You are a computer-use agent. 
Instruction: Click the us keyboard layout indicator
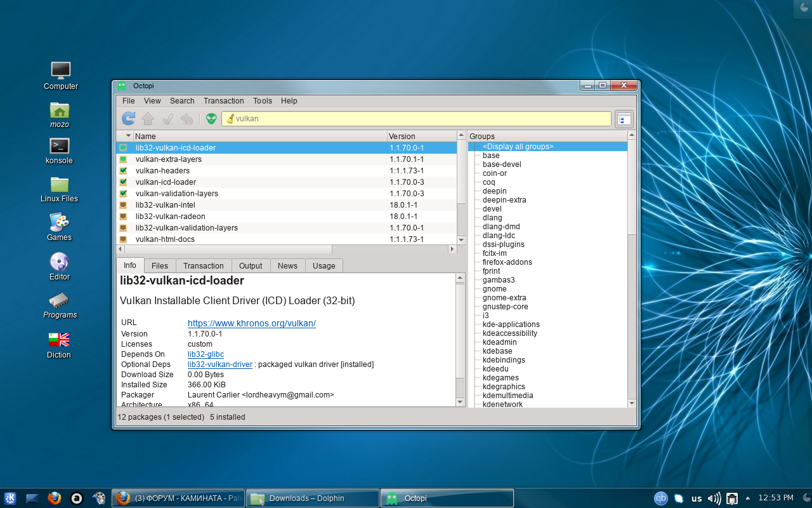pos(697,498)
